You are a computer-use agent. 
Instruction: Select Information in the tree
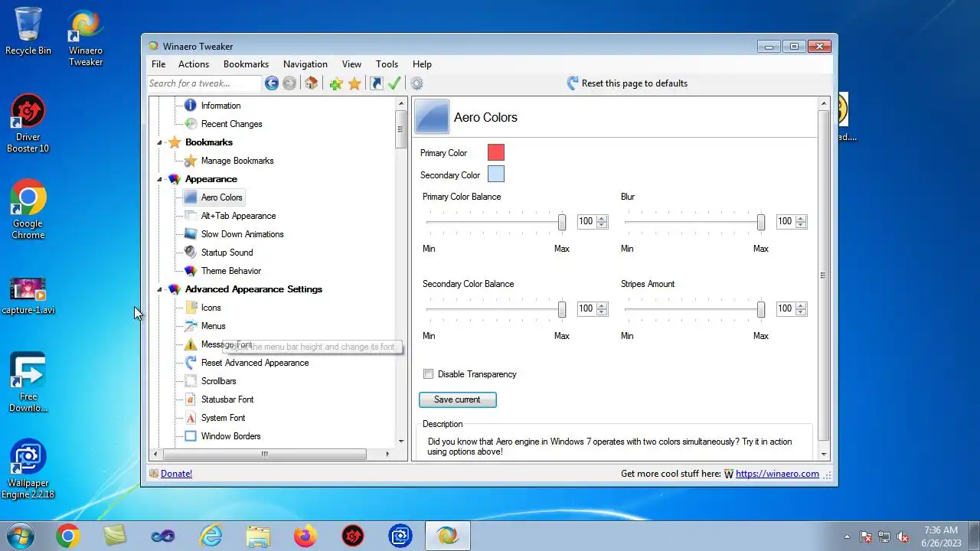[220, 106]
